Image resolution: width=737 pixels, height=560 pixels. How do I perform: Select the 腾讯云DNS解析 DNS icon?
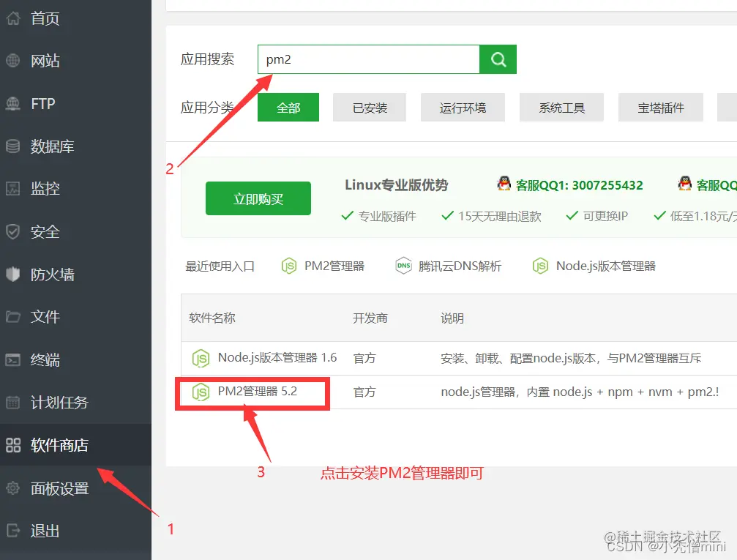click(x=403, y=266)
